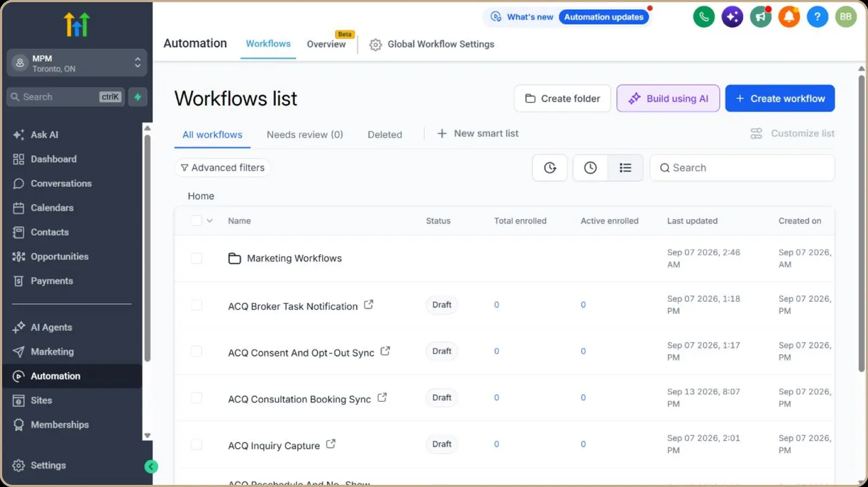
Task: Click the Create workflow button
Action: (780, 98)
